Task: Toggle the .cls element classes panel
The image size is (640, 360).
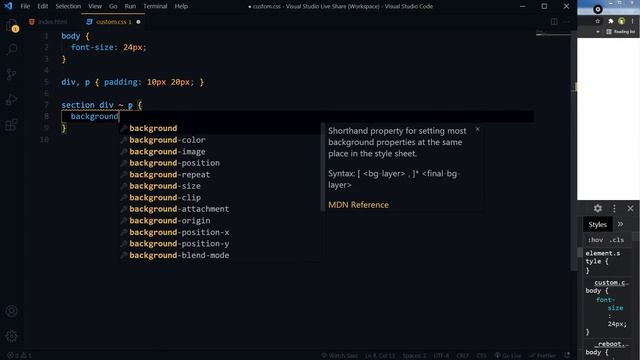Action: tap(616, 240)
